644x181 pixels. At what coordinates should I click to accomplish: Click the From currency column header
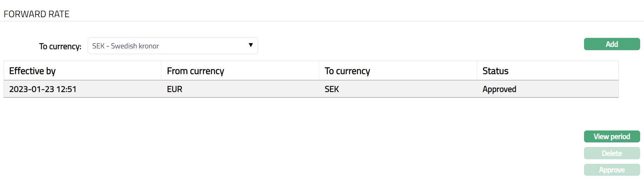point(195,71)
